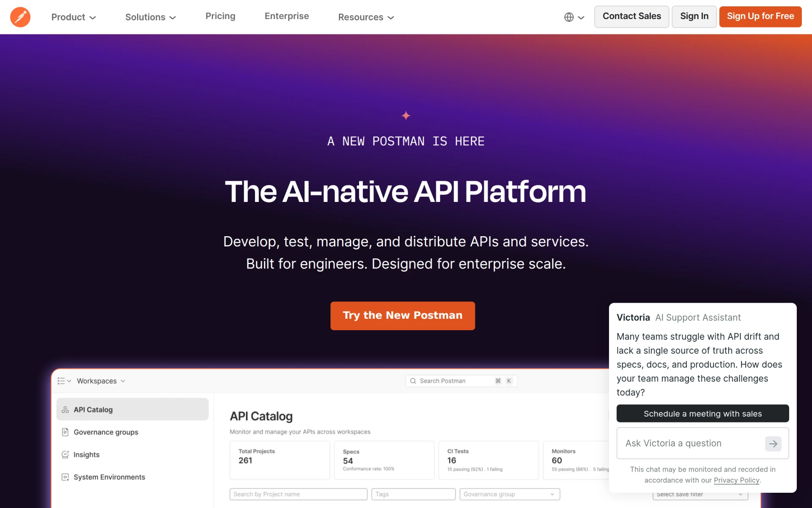Go to the Pricing page
This screenshot has width=812, height=508.
[x=220, y=16]
